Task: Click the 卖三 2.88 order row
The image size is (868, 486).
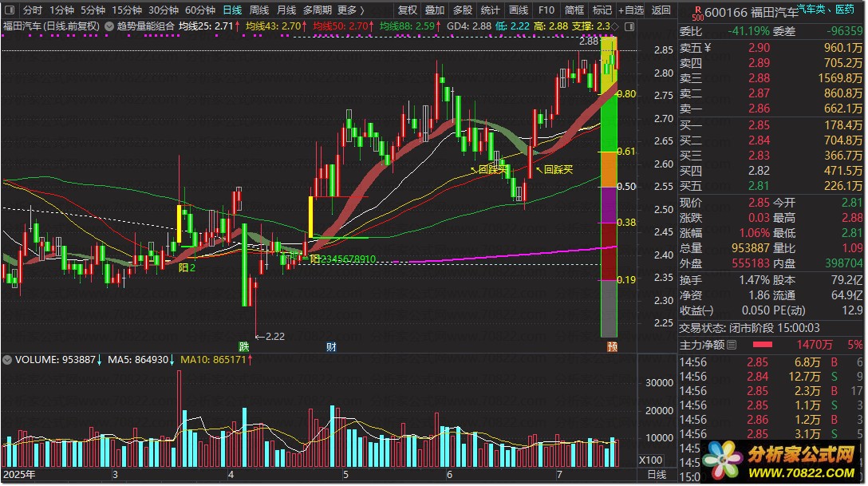Action: 771,78
